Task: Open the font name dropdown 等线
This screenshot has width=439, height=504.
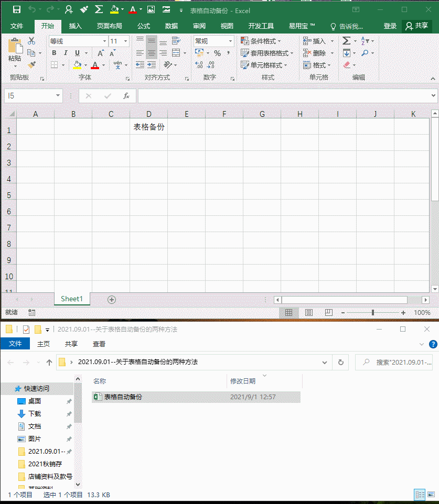Action: [104, 41]
